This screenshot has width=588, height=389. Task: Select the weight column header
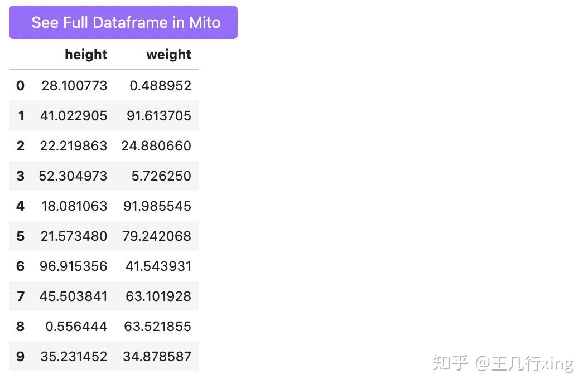tap(168, 55)
